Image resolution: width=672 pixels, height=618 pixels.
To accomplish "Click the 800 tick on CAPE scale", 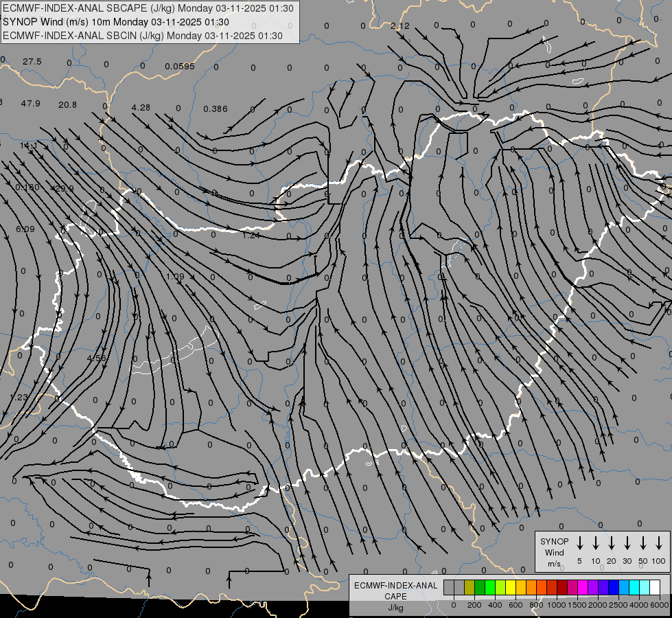I will pos(536,605).
